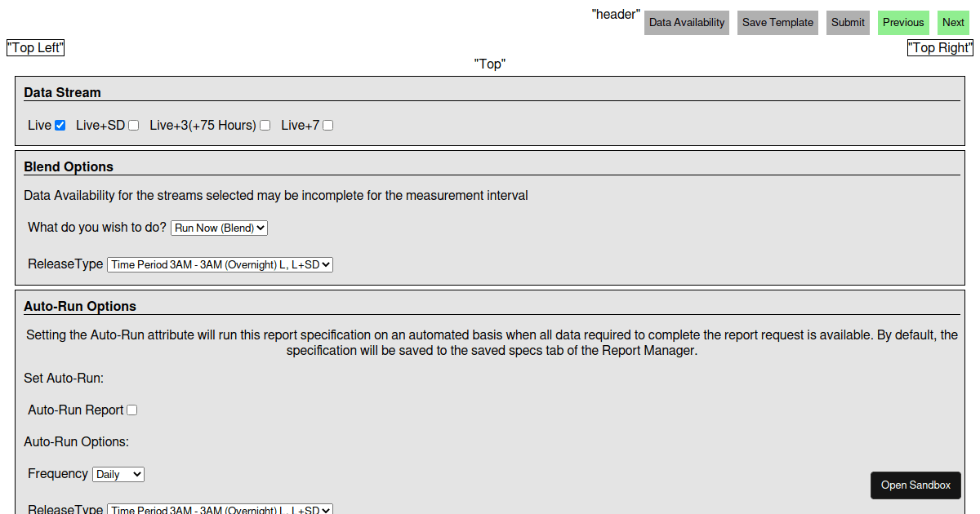The image size is (980, 514).
Task: Go back using the Previous button
Action: pyautogui.click(x=902, y=22)
